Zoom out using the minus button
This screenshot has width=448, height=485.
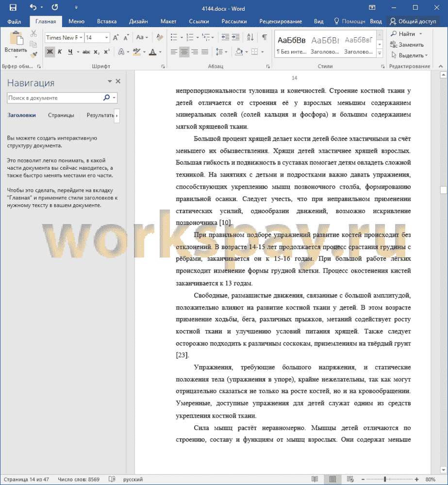(x=363, y=479)
